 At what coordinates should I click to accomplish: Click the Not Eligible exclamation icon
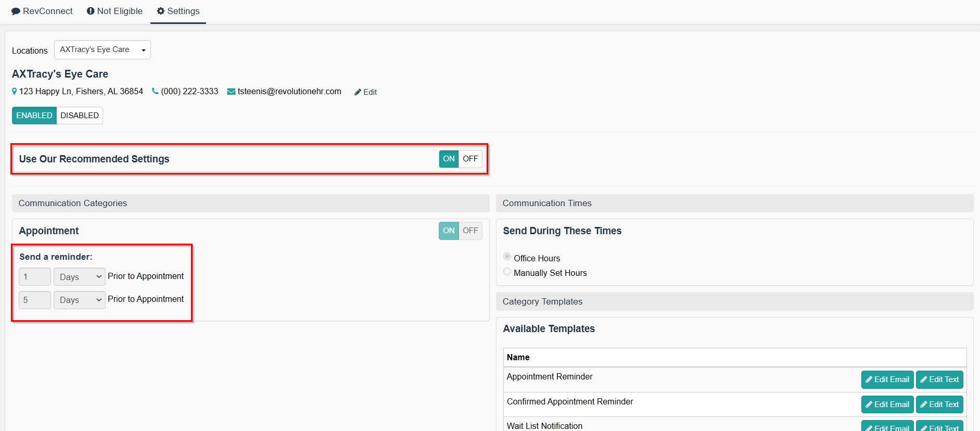(91, 11)
